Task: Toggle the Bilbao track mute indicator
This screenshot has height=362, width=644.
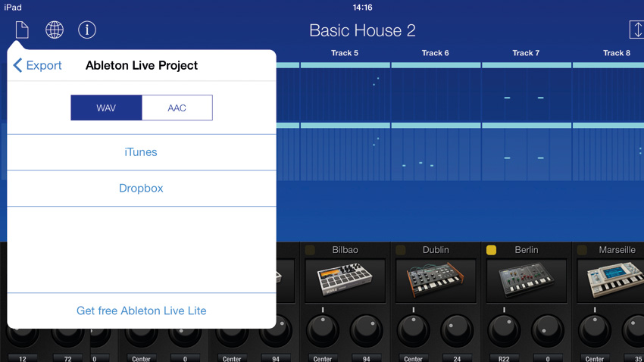Action: point(310,250)
